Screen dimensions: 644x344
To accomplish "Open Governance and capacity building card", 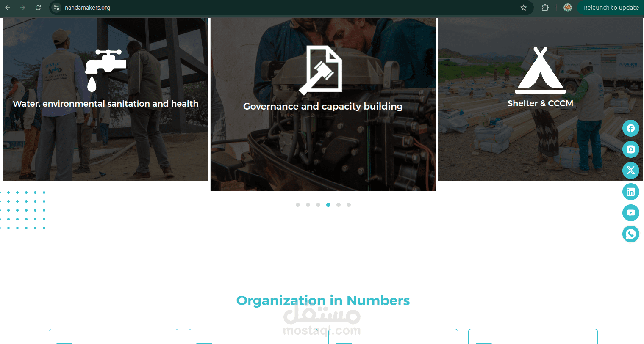I will tap(323, 104).
